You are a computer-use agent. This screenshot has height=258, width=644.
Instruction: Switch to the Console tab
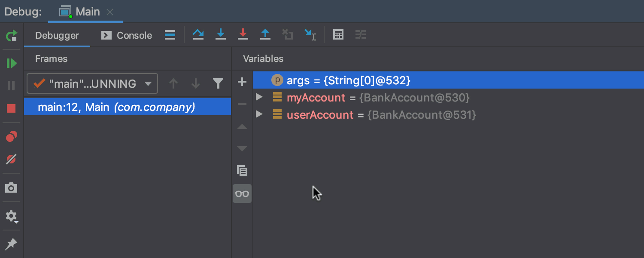pos(126,35)
